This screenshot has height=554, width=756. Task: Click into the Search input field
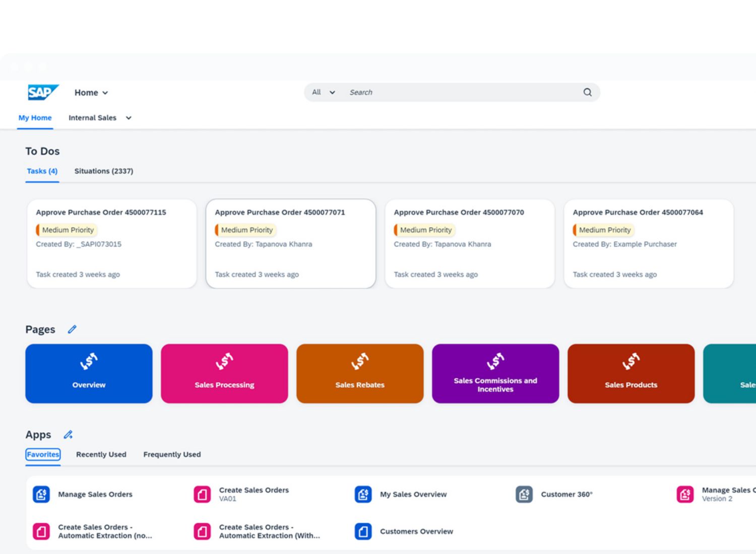[454, 92]
